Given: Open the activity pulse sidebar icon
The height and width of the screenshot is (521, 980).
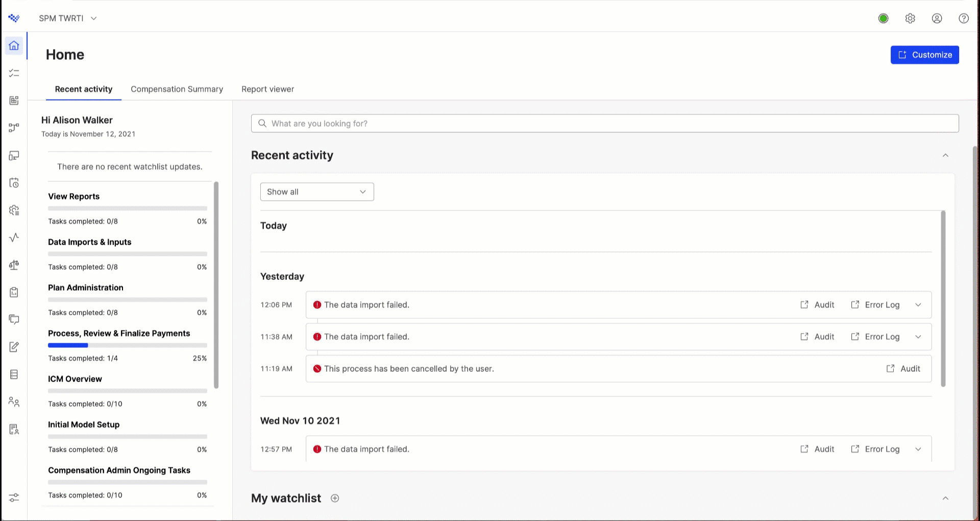Looking at the screenshot, I should pos(14,238).
